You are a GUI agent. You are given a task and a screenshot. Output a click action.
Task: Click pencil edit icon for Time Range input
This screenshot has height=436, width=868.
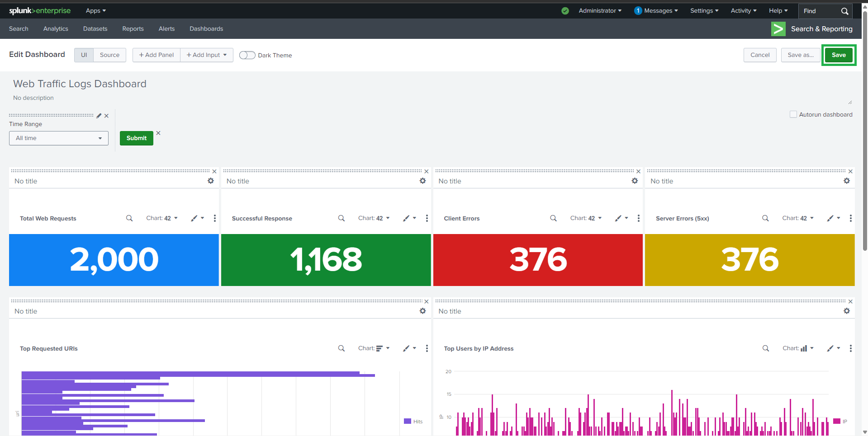click(99, 116)
